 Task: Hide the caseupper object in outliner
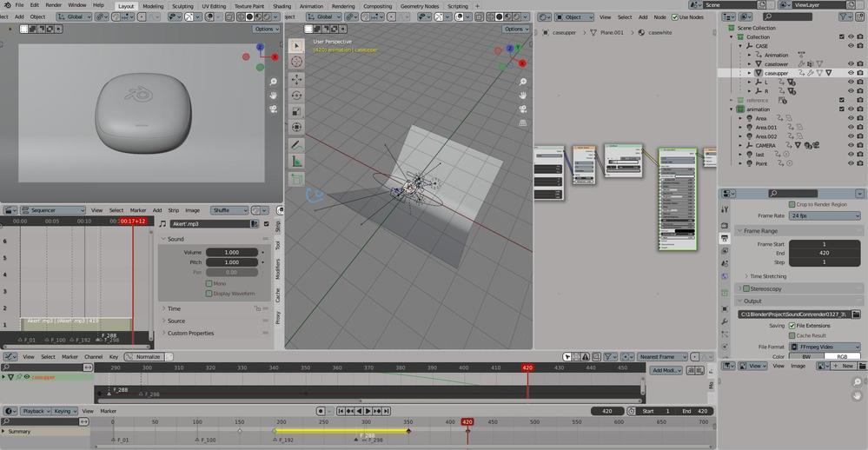click(x=851, y=73)
